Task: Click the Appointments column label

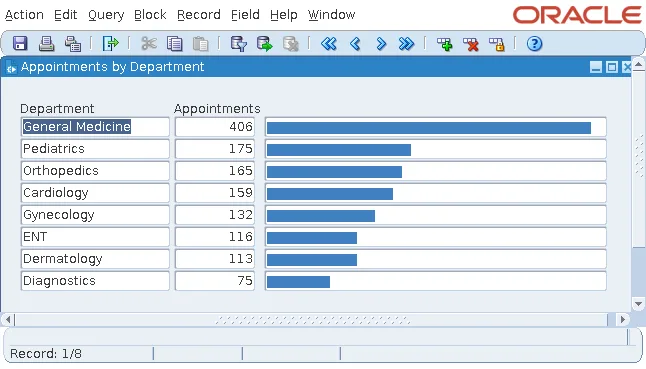Action: pyautogui.click(x=217, y=109)
